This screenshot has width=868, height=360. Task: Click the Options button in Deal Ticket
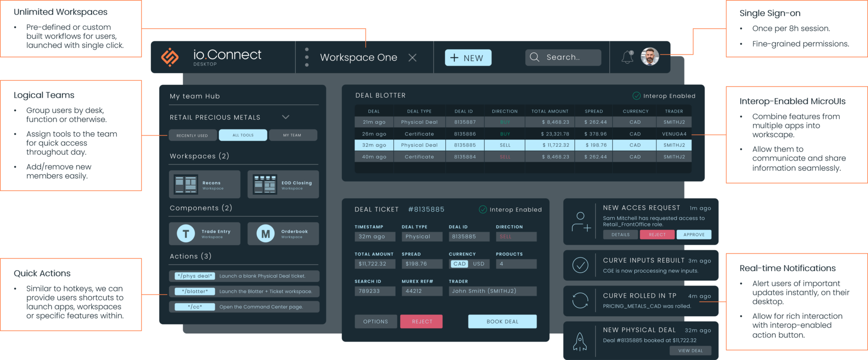(x=376, y=322)
